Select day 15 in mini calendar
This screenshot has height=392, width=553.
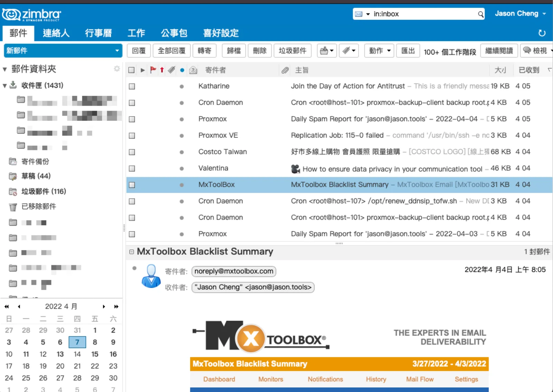click(95, 354)
